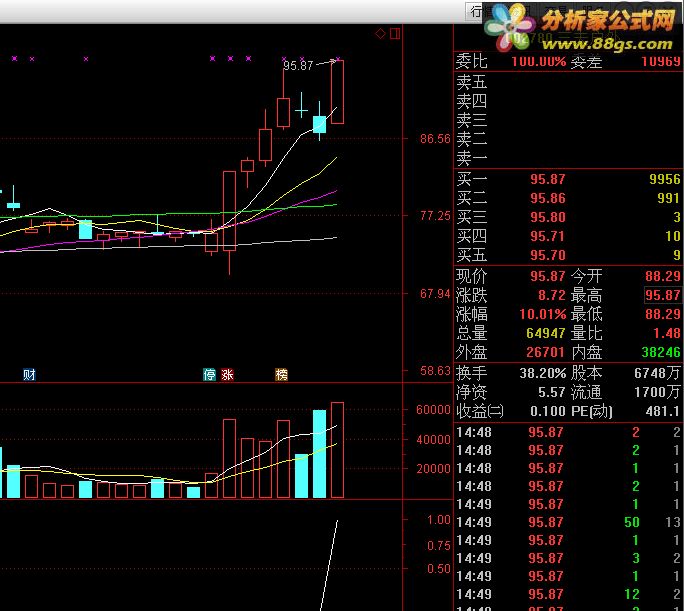Switch to the 行情 tab
The width and height of the screenshot is (684, 611).
point(475,11)
